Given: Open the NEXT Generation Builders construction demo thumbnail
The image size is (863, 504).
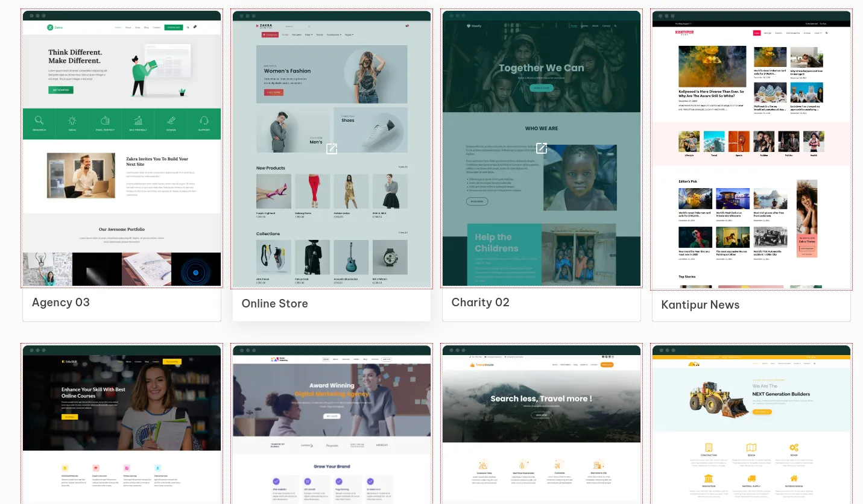Looking at the screenshot, I should point(751,424).
